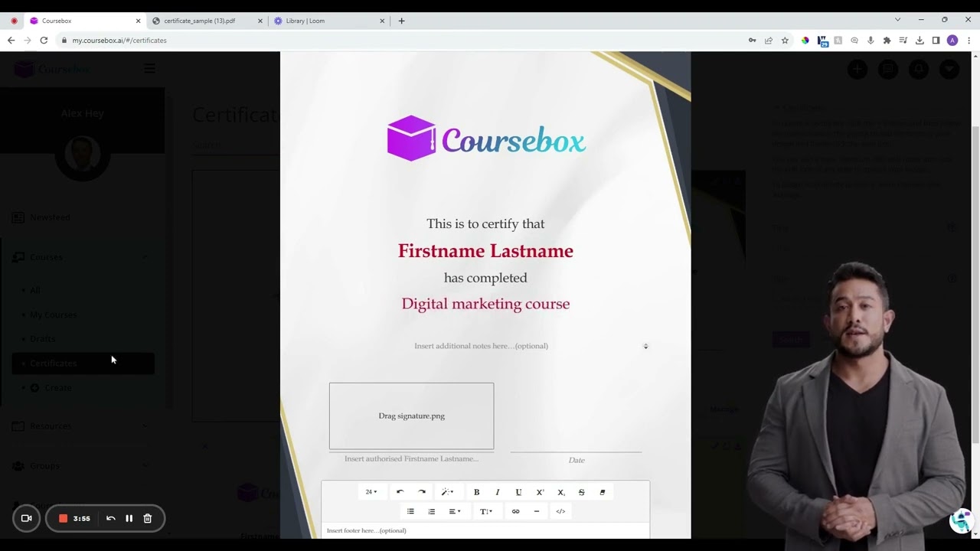Viewport: 980px width, 551px height.
Task: Open the saved passwords key icon
Action: [753, 41]
